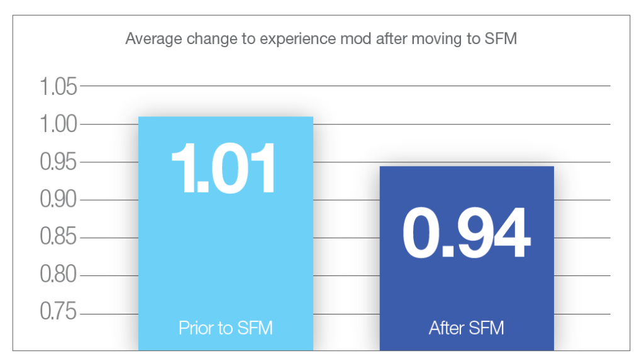Click the "Prior to SFM" category label
Screen dimensions: 644x361
tap(225, 328)
